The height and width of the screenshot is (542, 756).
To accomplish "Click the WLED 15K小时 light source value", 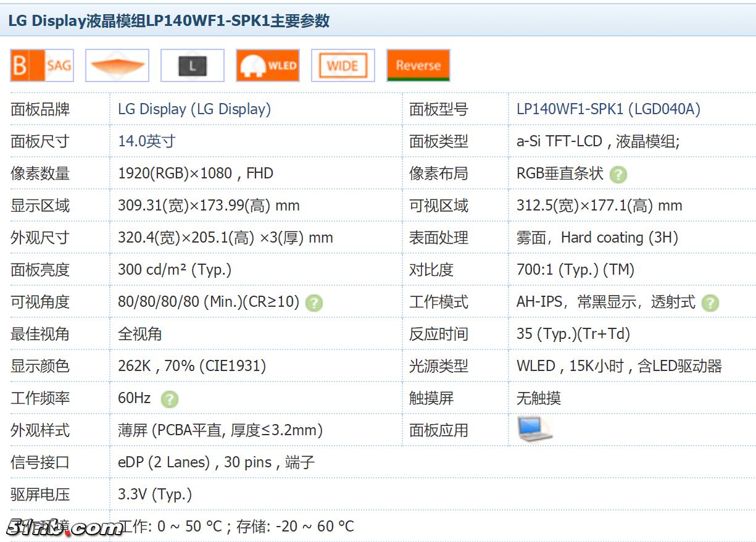I will click(x=619, y=366).
